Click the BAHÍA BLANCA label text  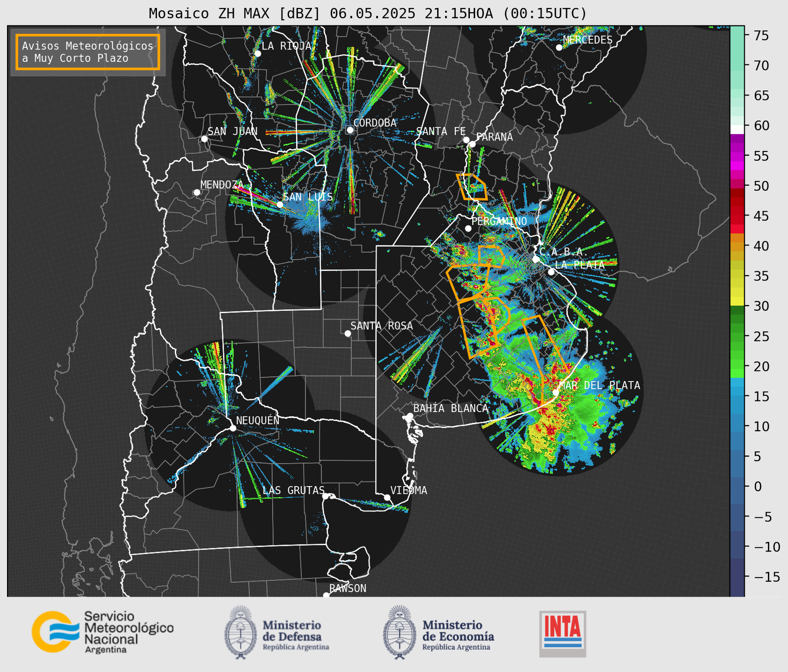451,408
